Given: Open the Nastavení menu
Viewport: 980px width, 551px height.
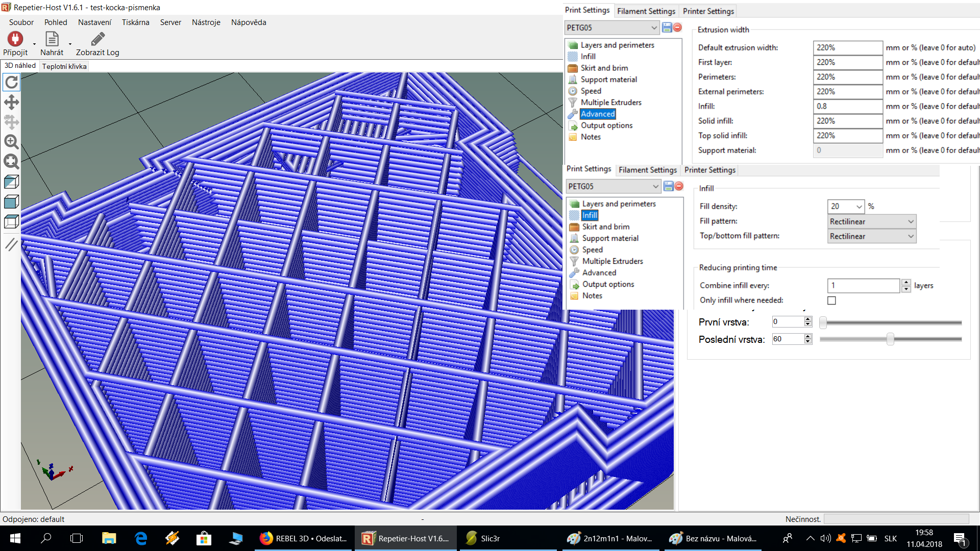Looking at the screenshot, I should [x=94, y=22].
